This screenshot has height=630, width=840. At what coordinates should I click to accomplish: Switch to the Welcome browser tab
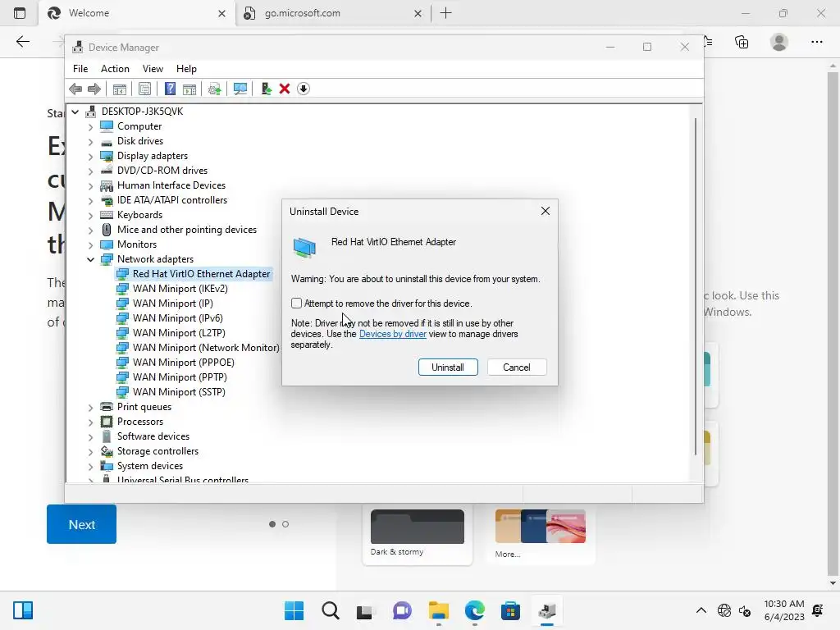click(137, 13)
